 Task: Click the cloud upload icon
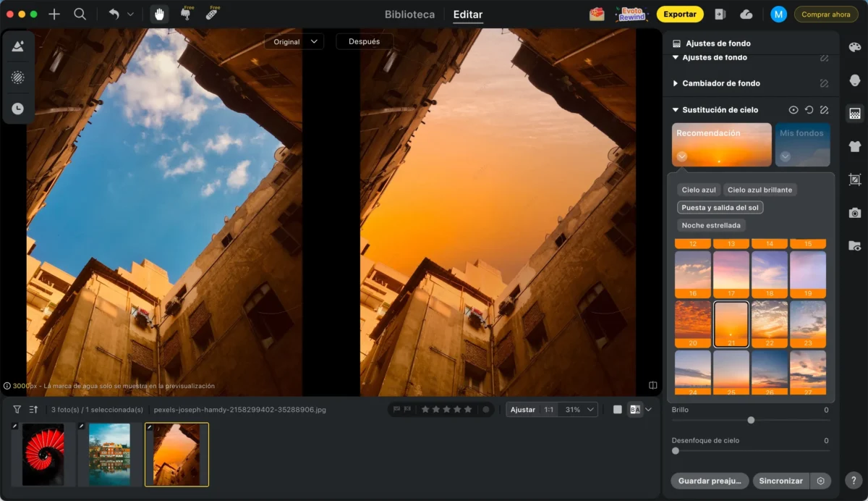click(746, 14)
